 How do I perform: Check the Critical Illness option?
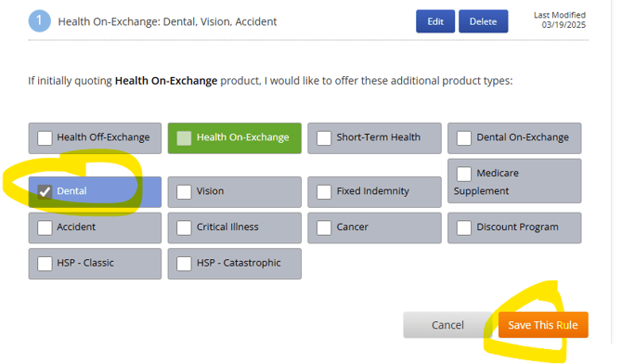coord(184,227)
